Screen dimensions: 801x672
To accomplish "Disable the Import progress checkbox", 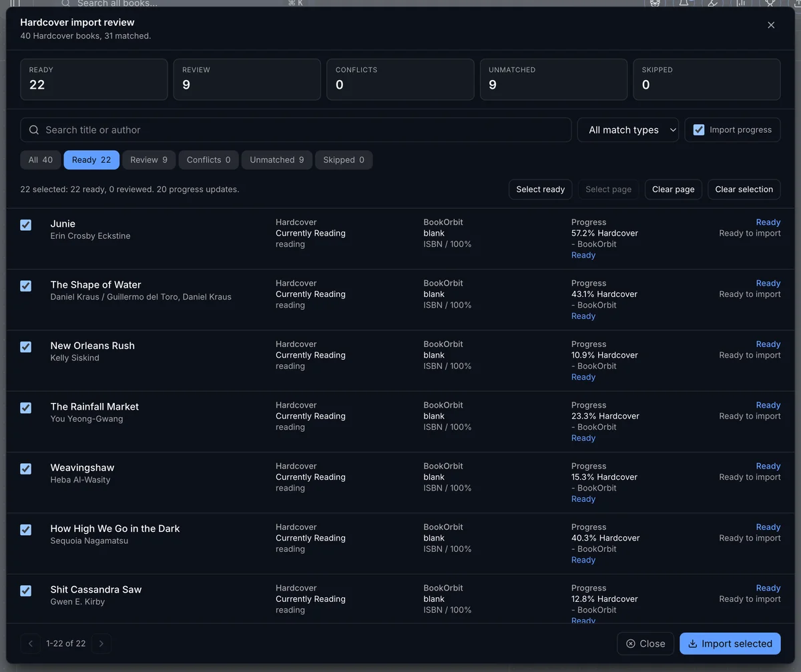I will pyautogui.click(x=699, y=130).
